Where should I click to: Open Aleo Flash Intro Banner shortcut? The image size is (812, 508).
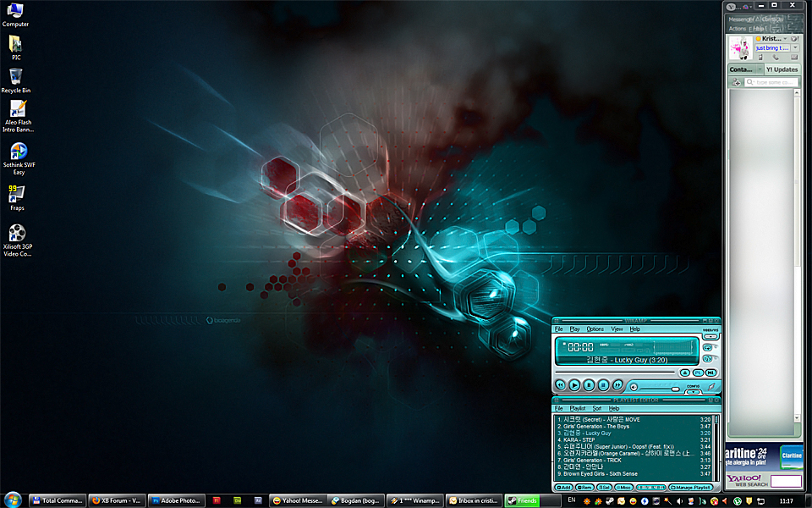pyautogui.click(x=18, y=117)
